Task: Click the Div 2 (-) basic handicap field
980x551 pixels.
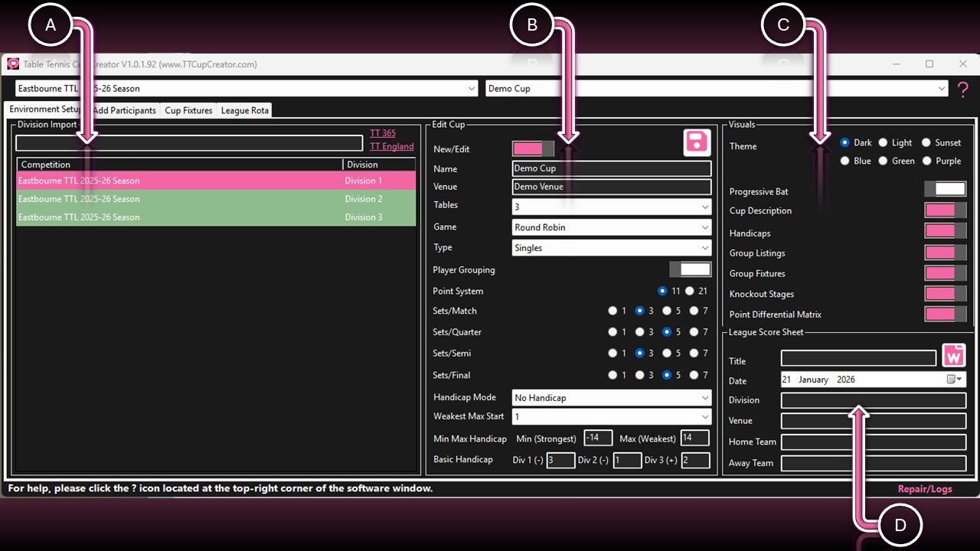Action: pos(628,460)
